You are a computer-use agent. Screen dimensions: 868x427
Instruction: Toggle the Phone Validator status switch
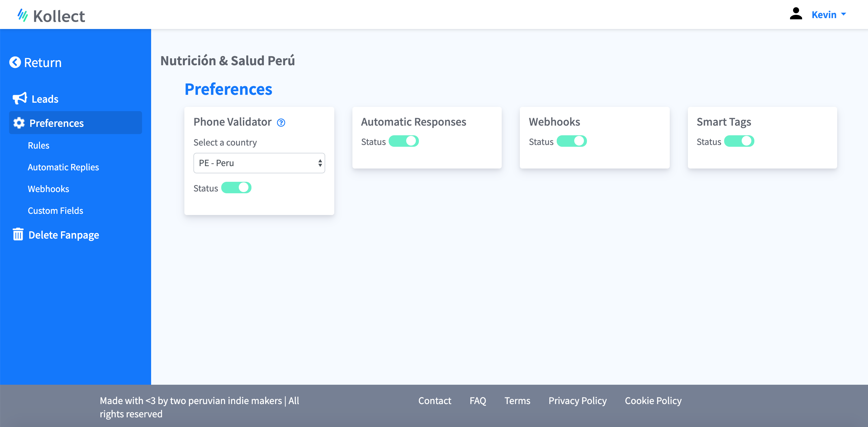point(236,188)
